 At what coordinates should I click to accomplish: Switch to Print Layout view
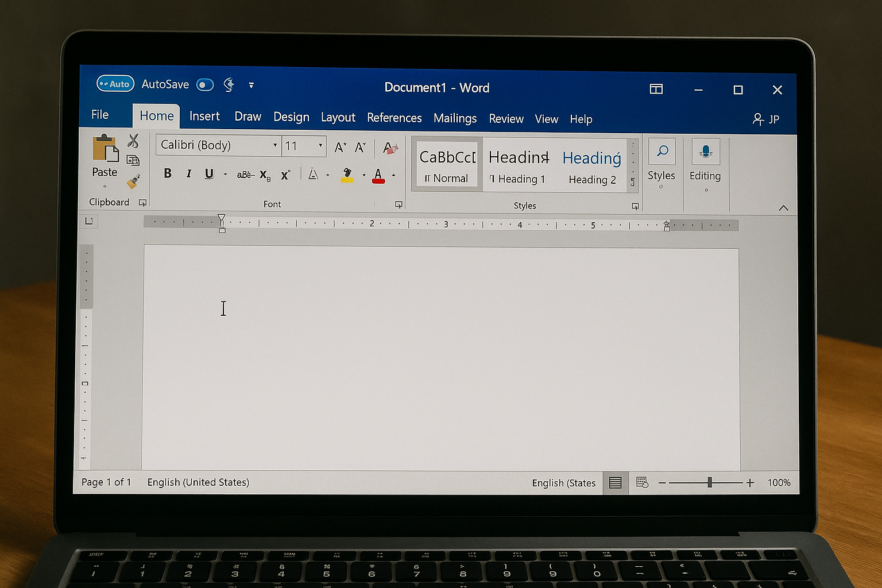pyautogui.click(x=615, y=482)
